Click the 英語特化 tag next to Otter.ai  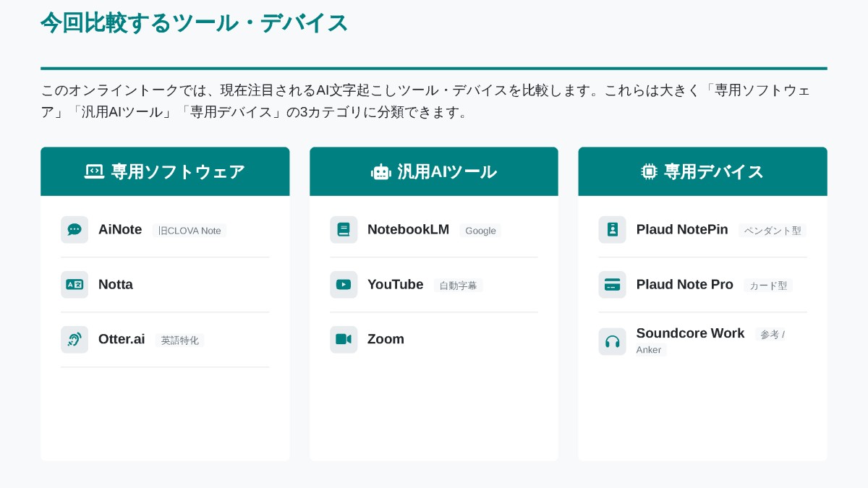[179, 341]
